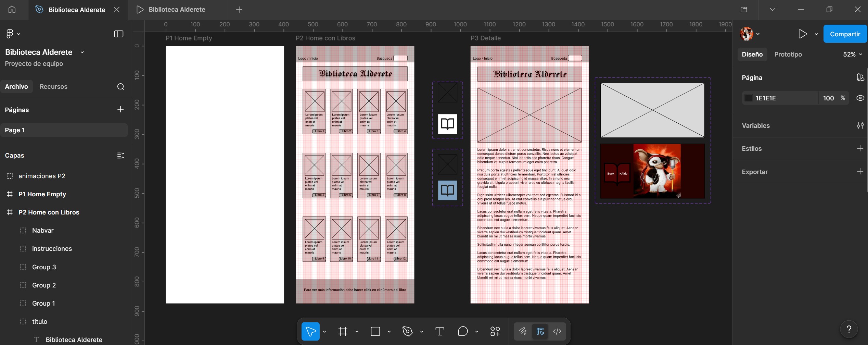This screenshot has height=345, width=868.
Task: Toggle the left sidebar panel icon
Action: click(x=118, y=34)
